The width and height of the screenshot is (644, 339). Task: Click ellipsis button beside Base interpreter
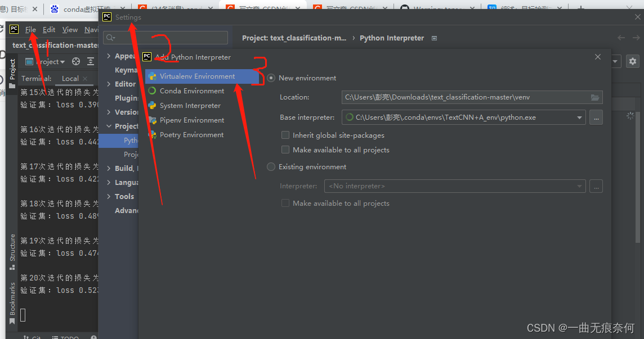point(596,117)
